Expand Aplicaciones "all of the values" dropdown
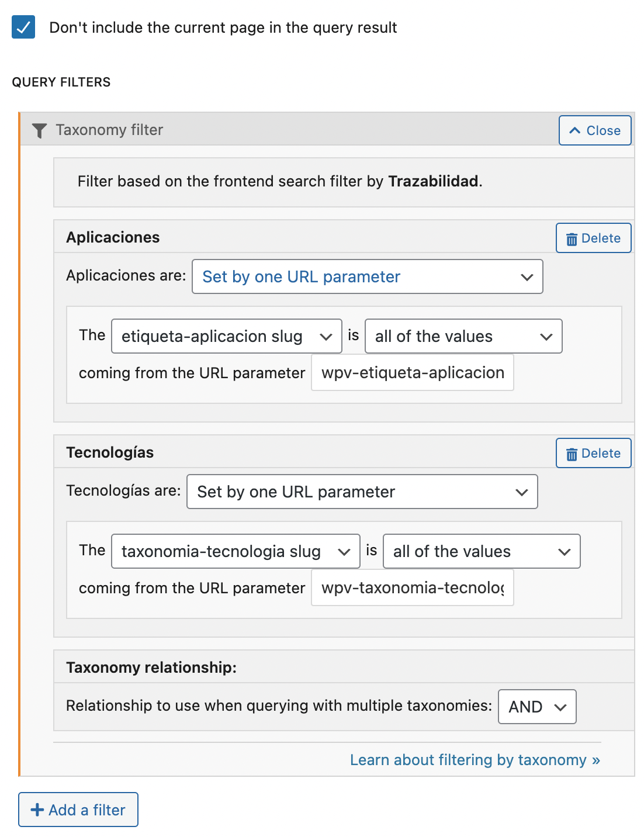Viewport: 644px width, 837px height. [463, 336]
